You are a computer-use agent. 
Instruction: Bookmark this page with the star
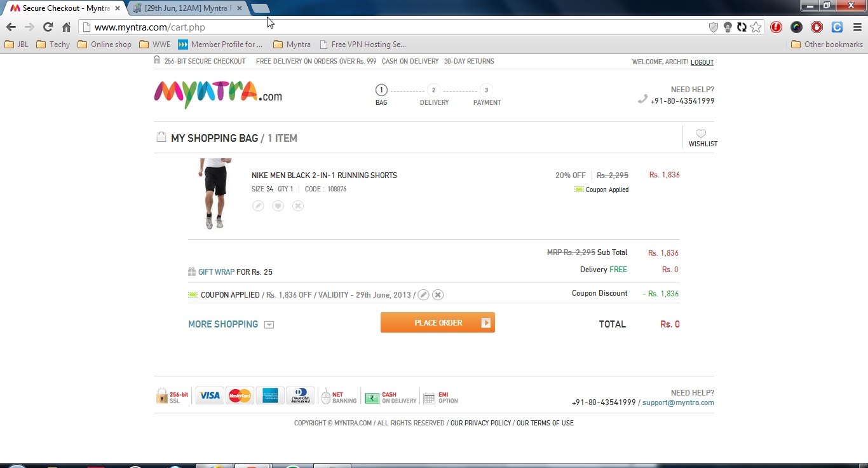(756, 27)
